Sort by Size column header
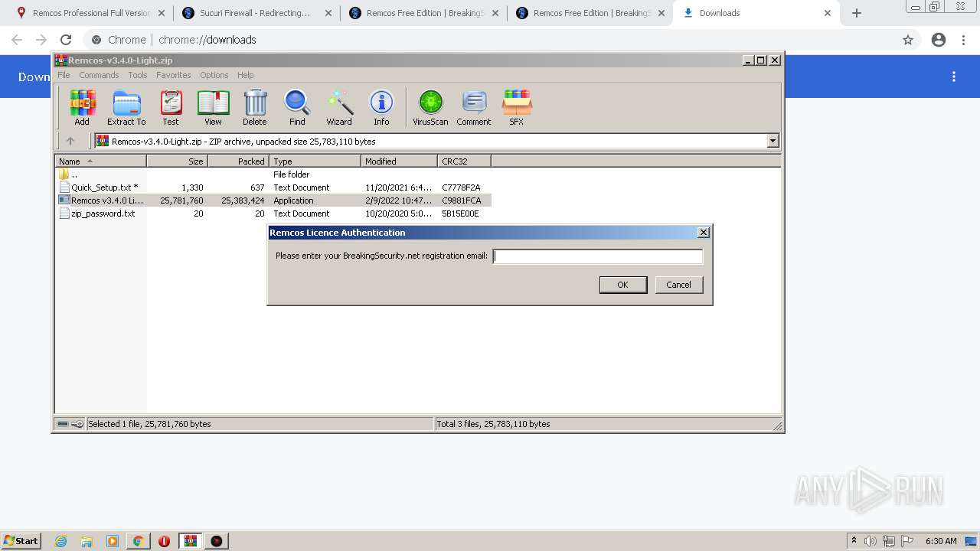The width and height of the screenshot is (980, 551). (177, 161)
